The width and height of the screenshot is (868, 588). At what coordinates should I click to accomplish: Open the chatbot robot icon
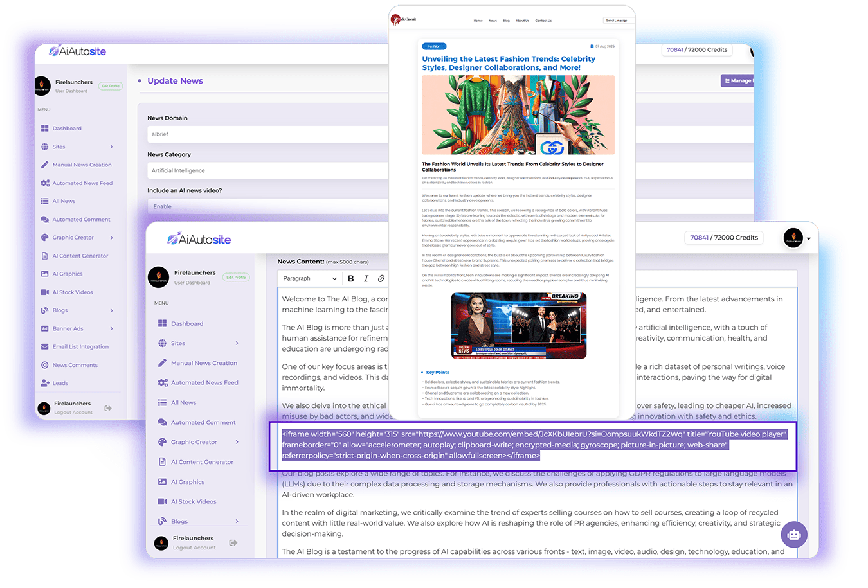[x=794, y=534]
